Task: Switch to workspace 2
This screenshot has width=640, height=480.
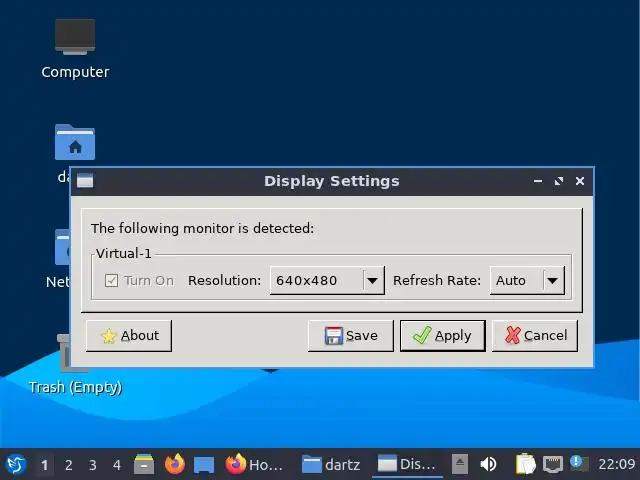Action: pos(69,464)
